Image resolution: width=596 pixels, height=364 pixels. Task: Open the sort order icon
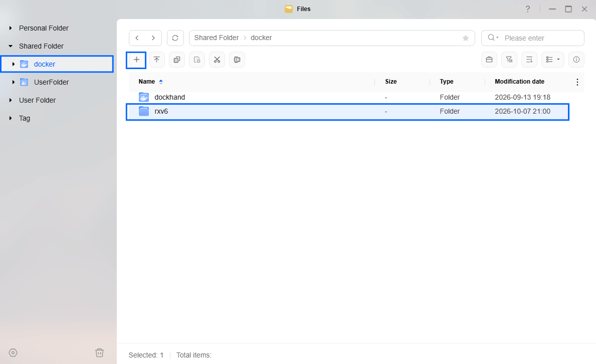click(x=529, y=60)
